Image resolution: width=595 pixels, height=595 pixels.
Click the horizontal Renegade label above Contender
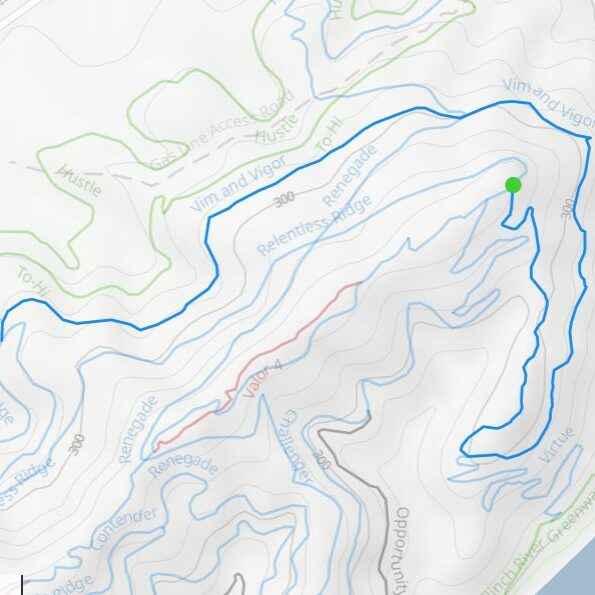click(x=183, y=466)
